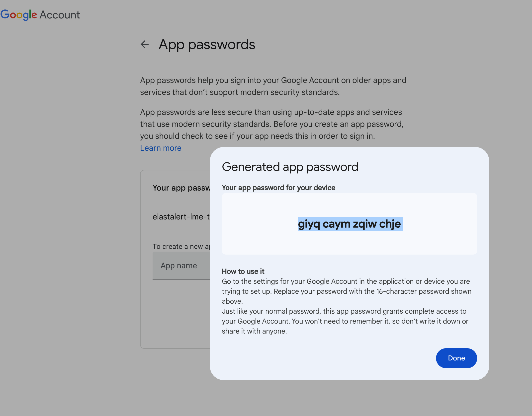Click the 'Account' text beside the Google logo

point(60,15)
